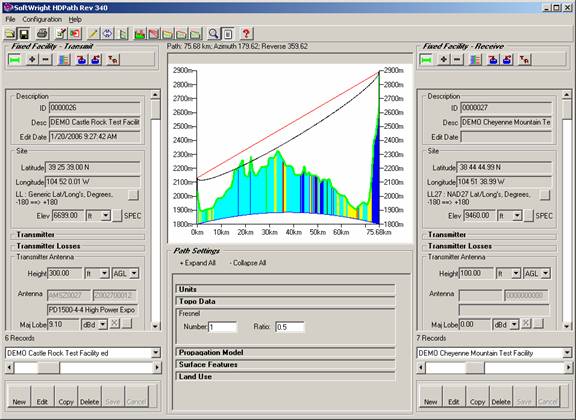Click the minus icon in Receive facility toolbar

[457, 59]
